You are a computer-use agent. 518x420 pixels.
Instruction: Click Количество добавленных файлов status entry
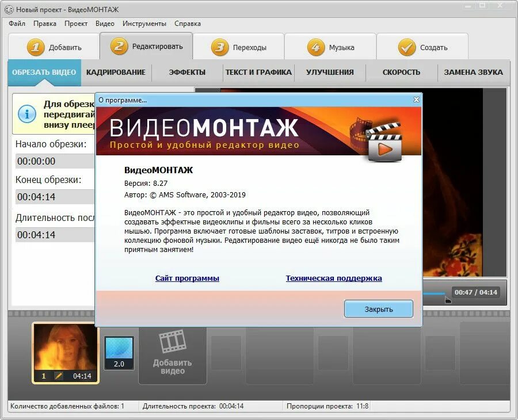tap(67, 406)
